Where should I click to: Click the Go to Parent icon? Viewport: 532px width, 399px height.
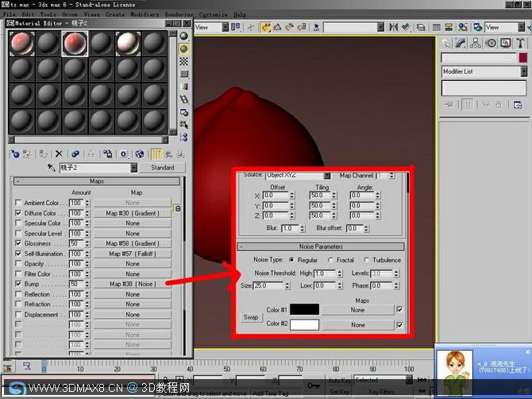pyautogui.click(x=168, y=154)
